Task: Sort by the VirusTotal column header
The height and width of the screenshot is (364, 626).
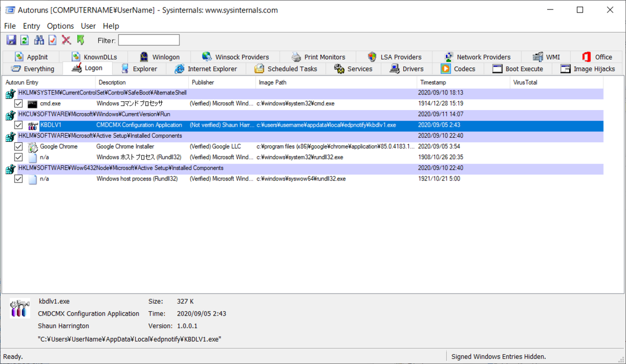Action: (x=557, y=82)
